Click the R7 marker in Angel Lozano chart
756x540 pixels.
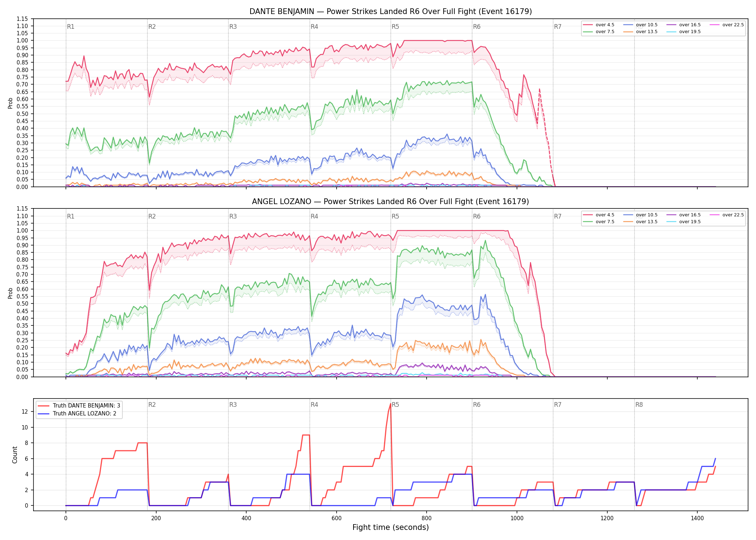tap(558, 216)
